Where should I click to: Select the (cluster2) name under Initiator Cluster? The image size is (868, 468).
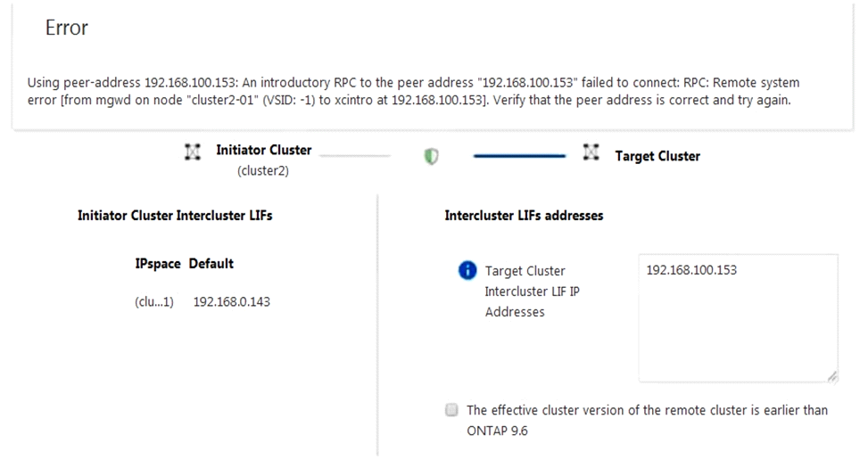click(x=263, y=171)
